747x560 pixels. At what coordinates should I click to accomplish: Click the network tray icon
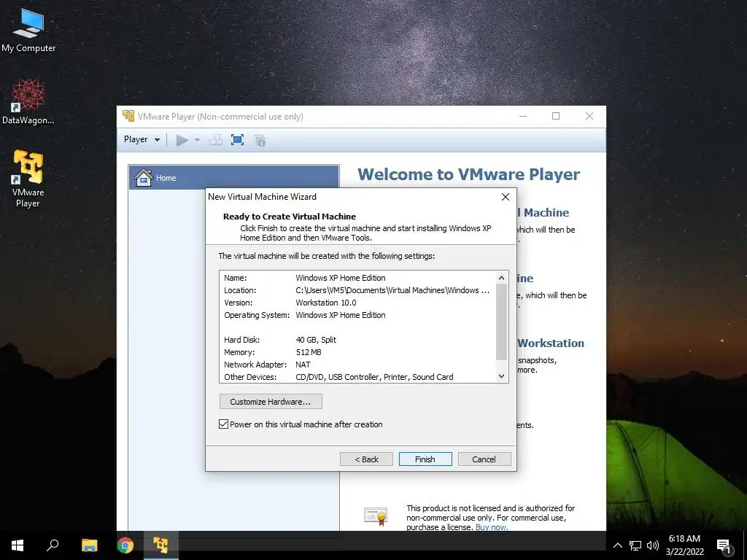[x=635, y=545]
